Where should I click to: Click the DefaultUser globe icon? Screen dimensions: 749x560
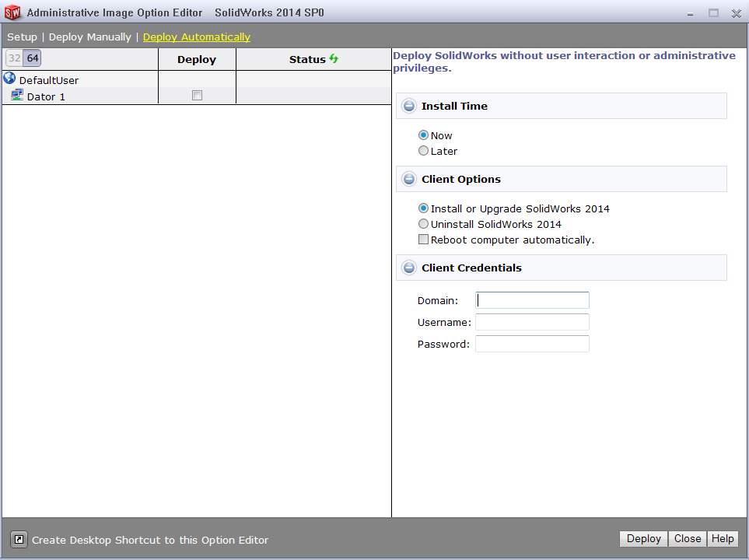[9, 78]
